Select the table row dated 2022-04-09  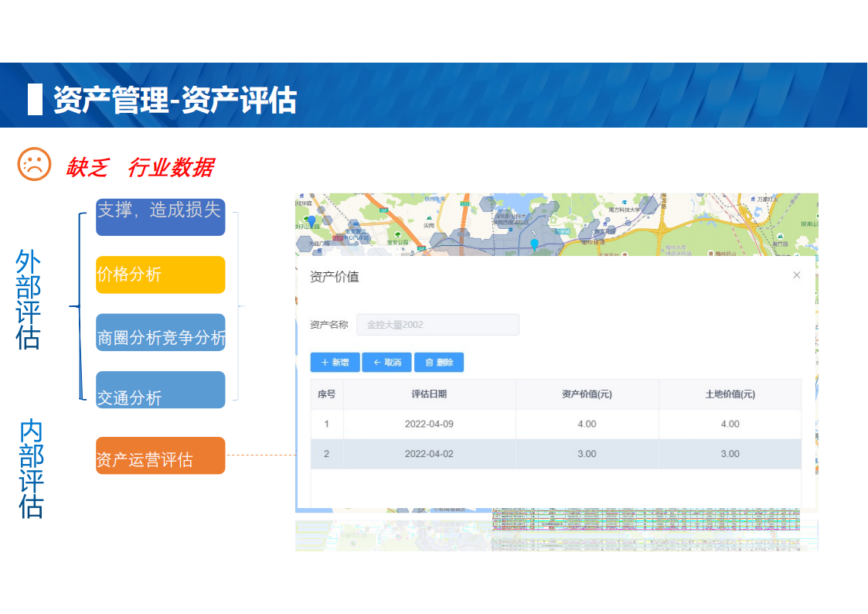556,424
